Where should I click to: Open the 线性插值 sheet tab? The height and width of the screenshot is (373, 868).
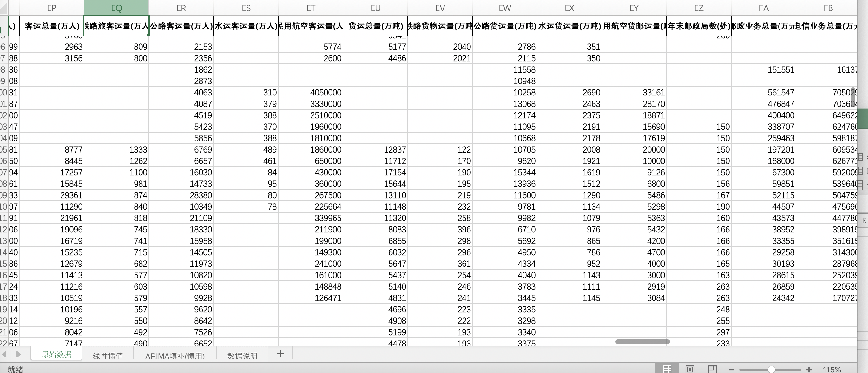(108, 356)
